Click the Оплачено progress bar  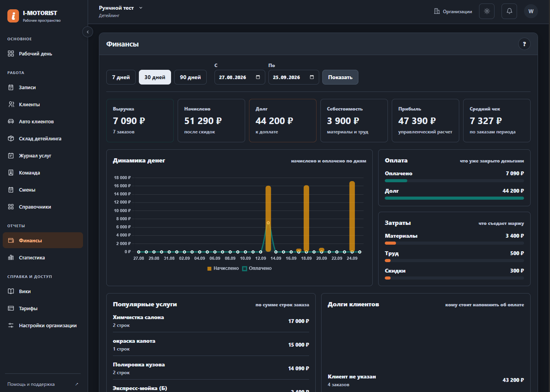454,181
